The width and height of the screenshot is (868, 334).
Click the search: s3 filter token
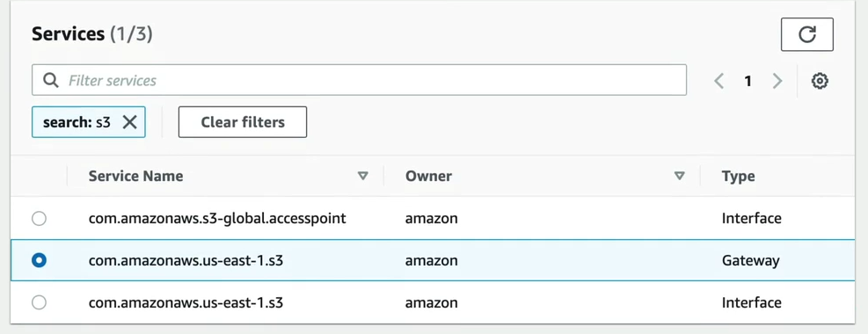click(77, 122)
